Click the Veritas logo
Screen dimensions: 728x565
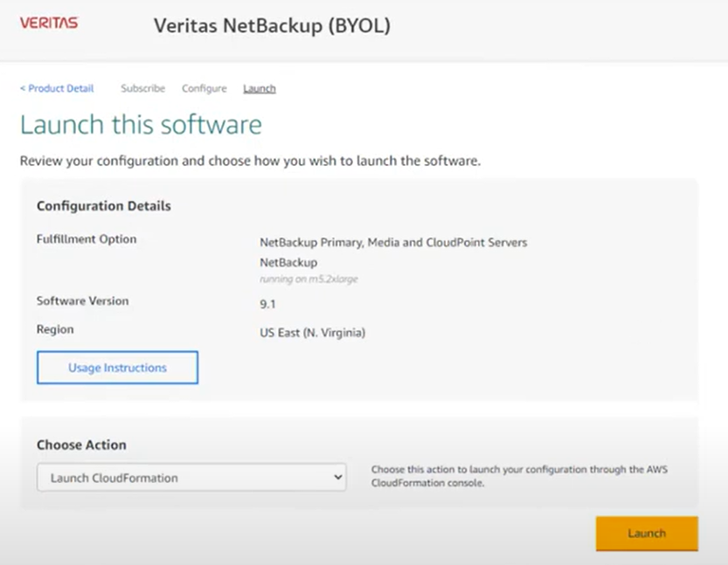tap(49, 23)
